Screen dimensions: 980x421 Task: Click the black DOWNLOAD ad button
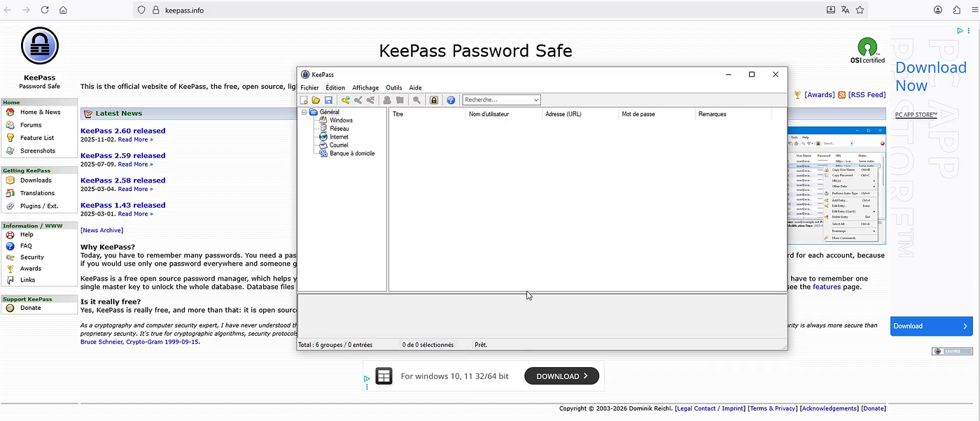561,376
